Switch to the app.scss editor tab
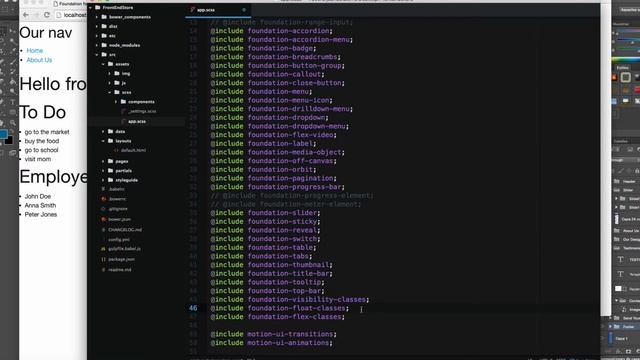Viewport: 640px width, 360px height. click(206, 10)
